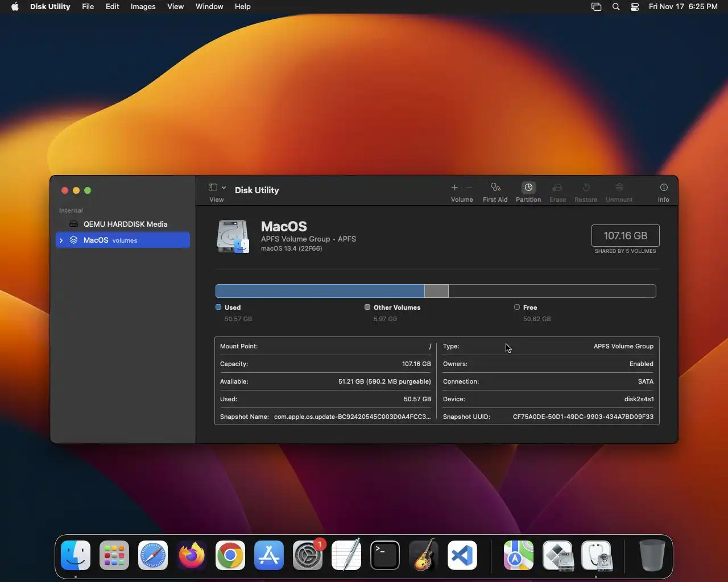The width and height of the screenshot is (728, 582).
Task: Click the Connection value SATA
Action: pyautogui.click(x=646, y=381)
